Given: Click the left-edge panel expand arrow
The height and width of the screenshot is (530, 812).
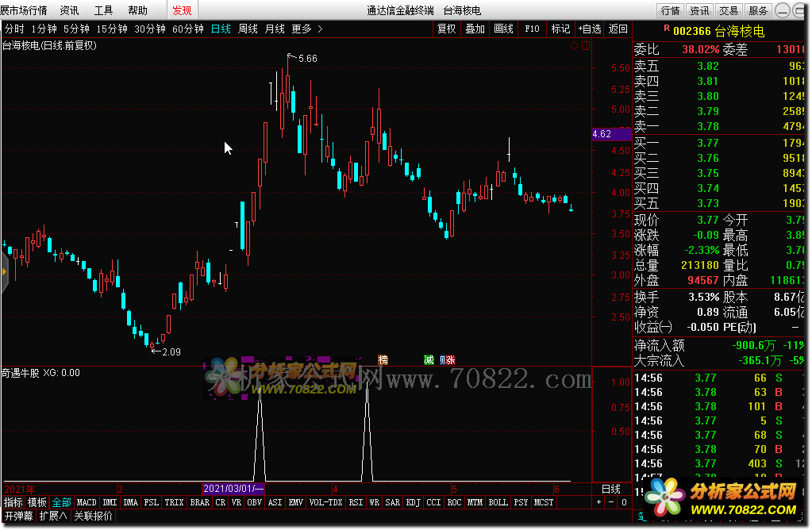Looking at the screenshot, I should point(4,271).
